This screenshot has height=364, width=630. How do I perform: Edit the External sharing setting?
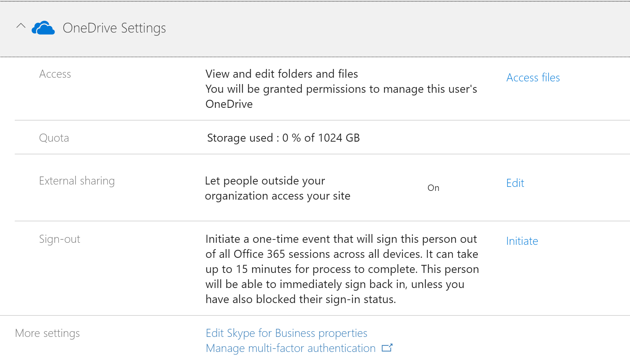coord(515,183)
